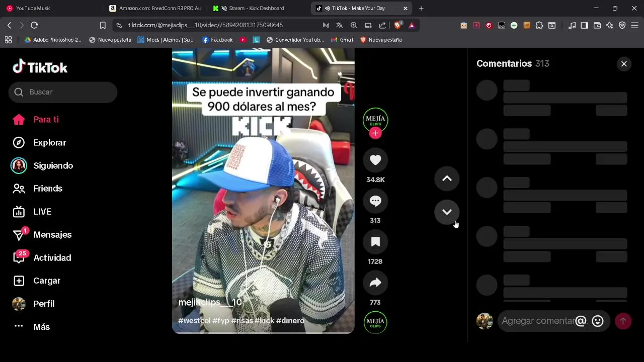This screenshot has width=644, height=362.
Task: Close the Comentarios panel
Action: [x=624, y=64]
